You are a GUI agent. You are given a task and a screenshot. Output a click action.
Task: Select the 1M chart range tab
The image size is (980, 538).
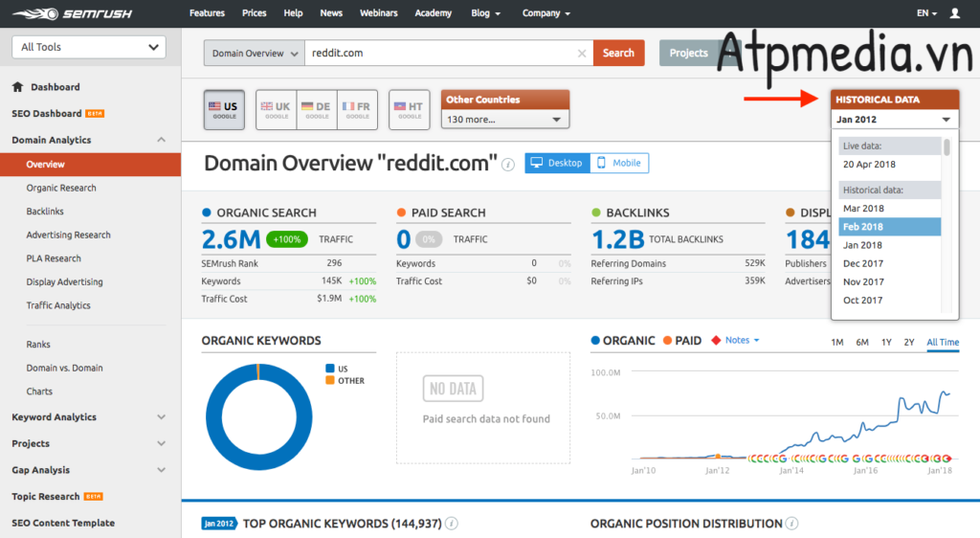click(x=836, y=343)
